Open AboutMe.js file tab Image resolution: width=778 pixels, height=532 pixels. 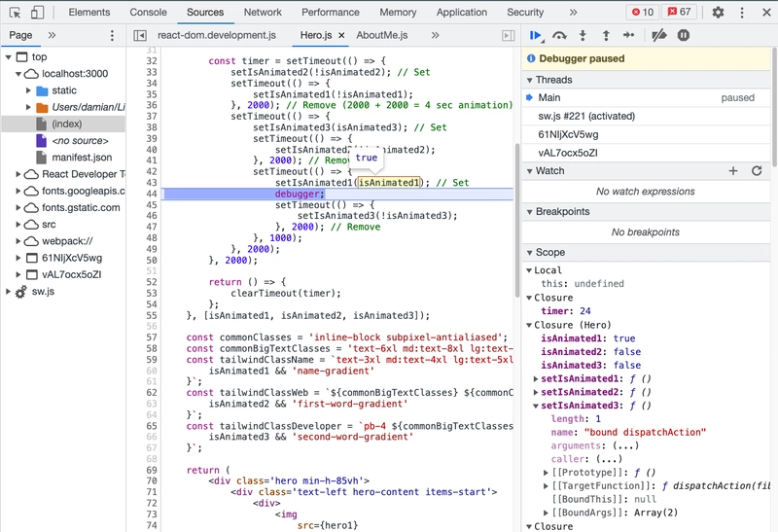382,35
